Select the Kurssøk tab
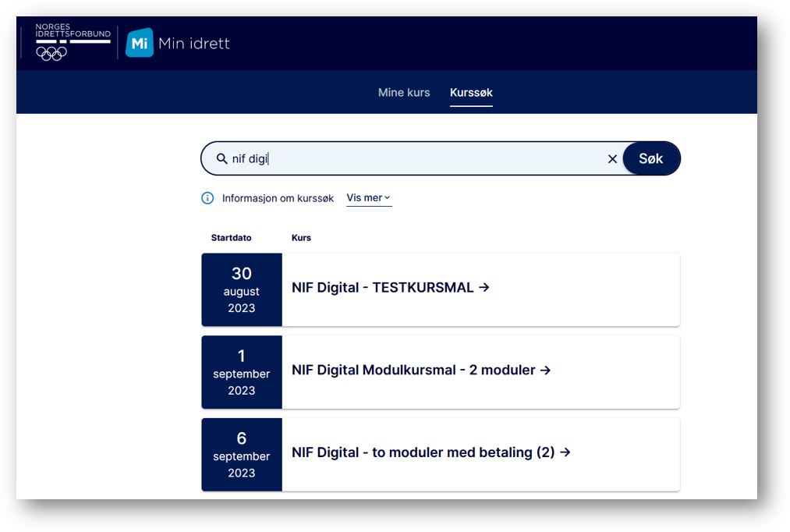Viewport: 790px width, 532px height. tap(471, 93)
